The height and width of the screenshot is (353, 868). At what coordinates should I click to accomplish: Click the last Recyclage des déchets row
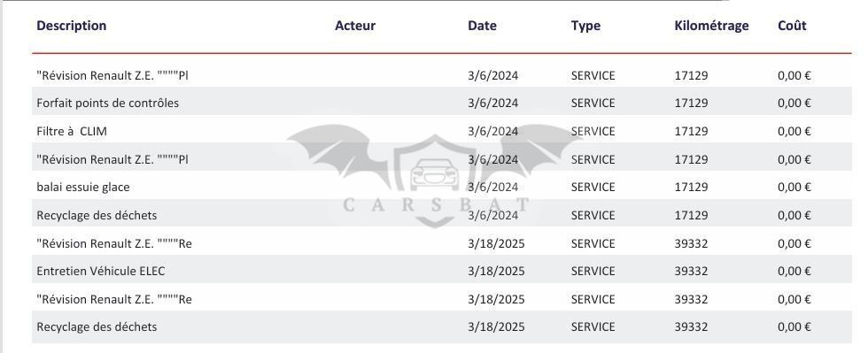tap(442, 327)
